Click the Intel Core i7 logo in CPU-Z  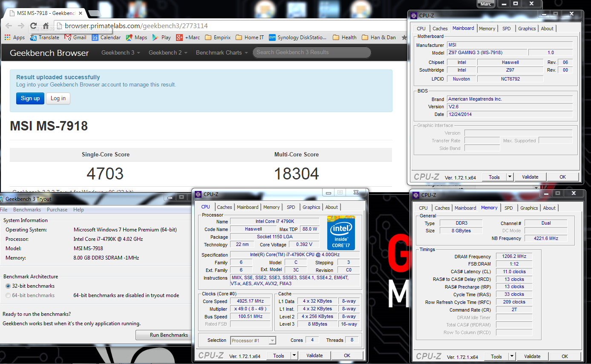(x=341, y=232)
